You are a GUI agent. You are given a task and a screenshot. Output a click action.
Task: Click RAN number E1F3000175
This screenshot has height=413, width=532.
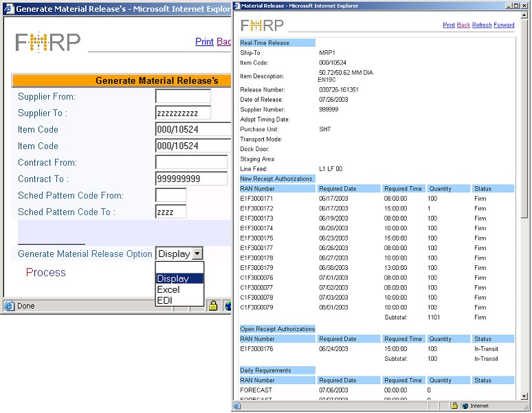256,238
